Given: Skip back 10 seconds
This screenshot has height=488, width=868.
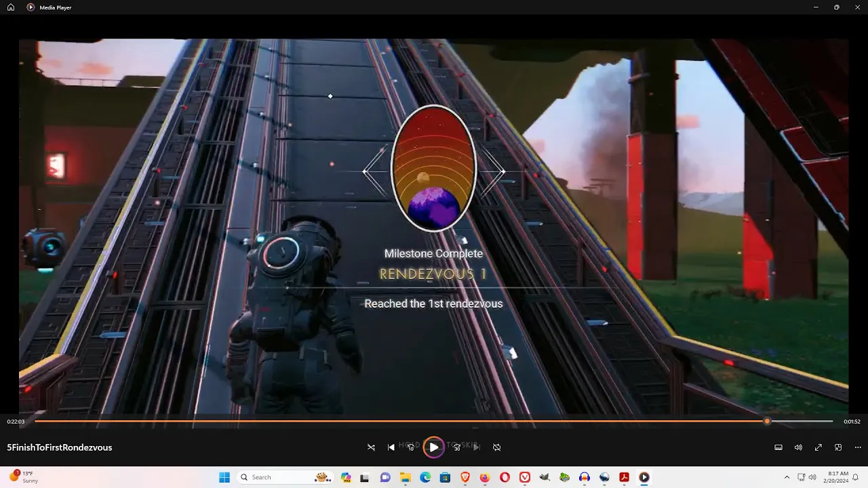Looking at the screenshot, I should click(411, 447).
